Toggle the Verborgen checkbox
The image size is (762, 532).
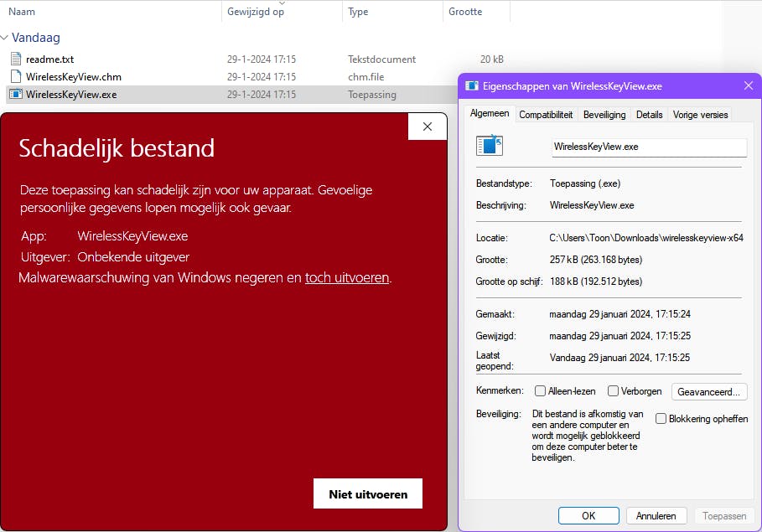coord(614,391)
